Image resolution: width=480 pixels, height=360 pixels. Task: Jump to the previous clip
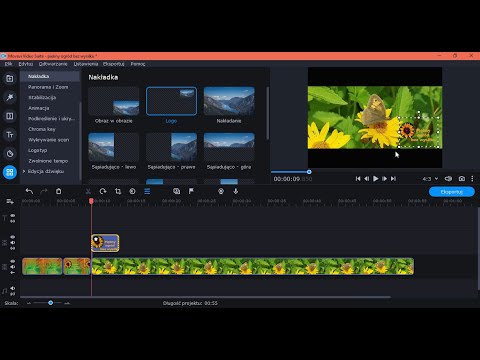click(x=358, y=179)
